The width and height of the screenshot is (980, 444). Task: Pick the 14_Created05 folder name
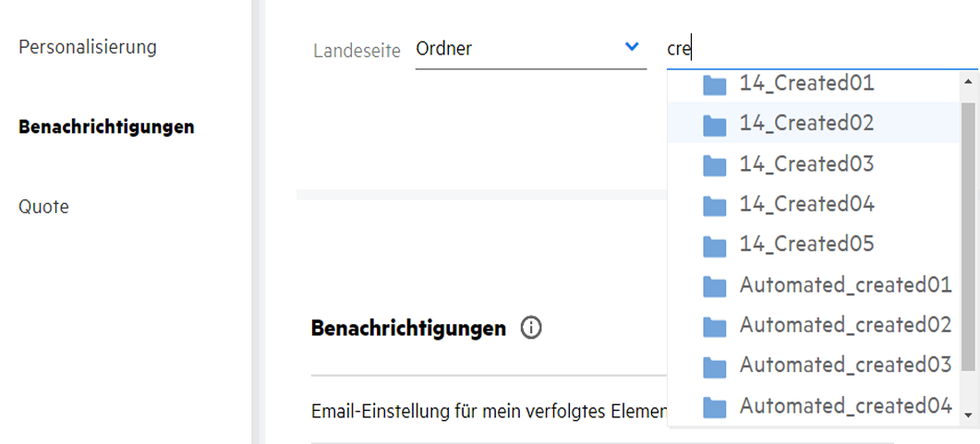pyautogui.click(x=806, y=245)
